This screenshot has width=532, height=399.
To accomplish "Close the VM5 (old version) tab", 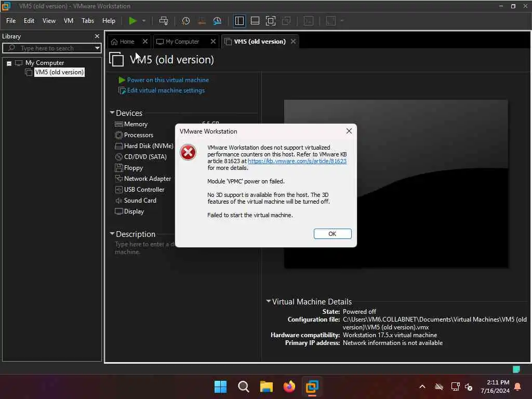I will pyautogui.click(x=293, y=42).
